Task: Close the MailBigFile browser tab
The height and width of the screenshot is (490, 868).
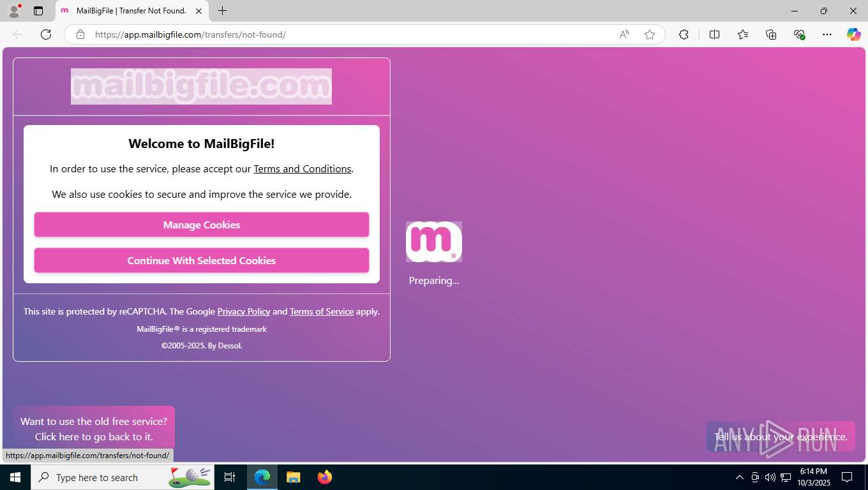Action: (198, 11)
